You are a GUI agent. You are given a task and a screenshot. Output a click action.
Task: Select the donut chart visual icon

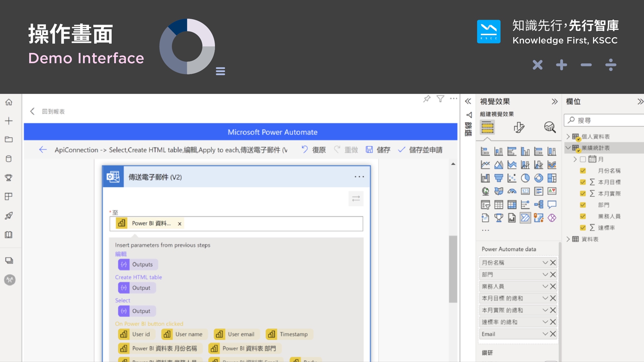coord(538,178)
